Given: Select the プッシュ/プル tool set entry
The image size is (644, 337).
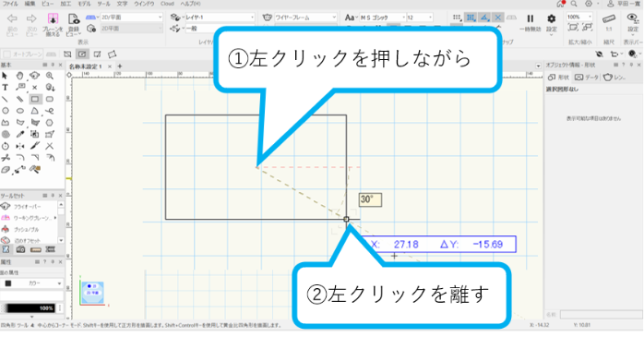Looking at the screenshot, I should coord(27,229).
